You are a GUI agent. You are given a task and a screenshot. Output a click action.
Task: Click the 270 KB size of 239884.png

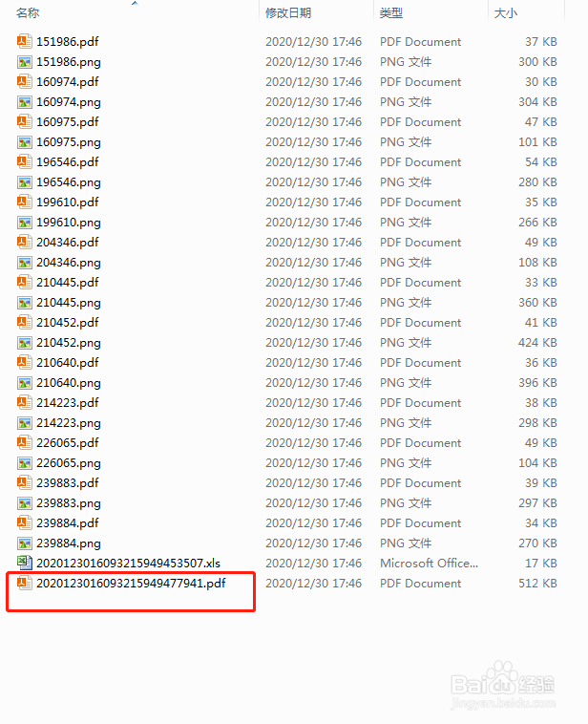pos(537,543)
